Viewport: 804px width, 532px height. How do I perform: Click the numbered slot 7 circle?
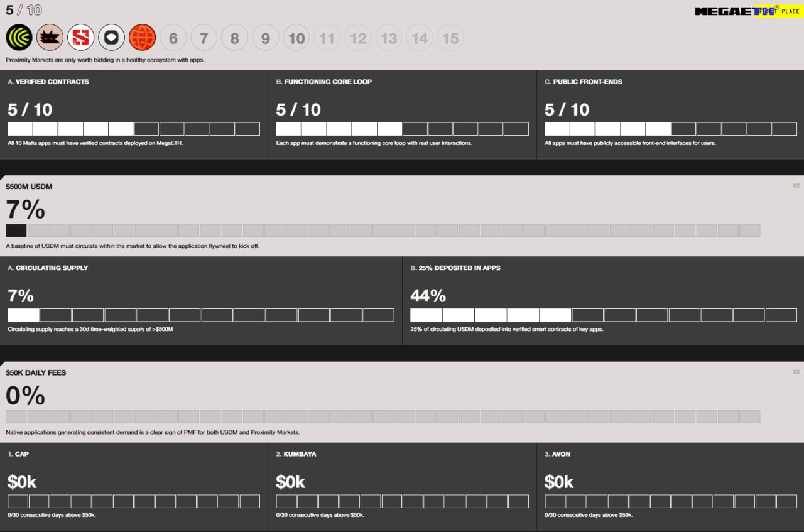(204, 38)
